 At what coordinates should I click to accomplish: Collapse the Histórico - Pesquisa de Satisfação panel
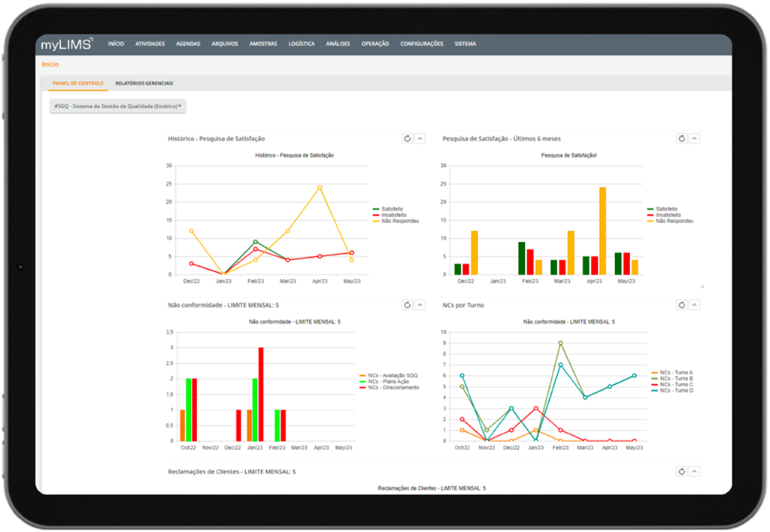tap(420, 138)
